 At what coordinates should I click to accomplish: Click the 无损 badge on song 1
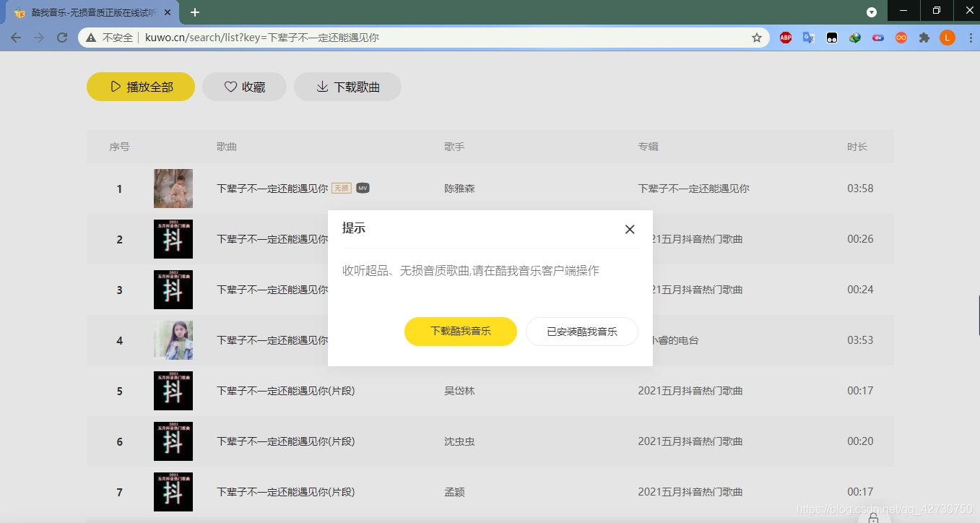(x=342, y=188)
